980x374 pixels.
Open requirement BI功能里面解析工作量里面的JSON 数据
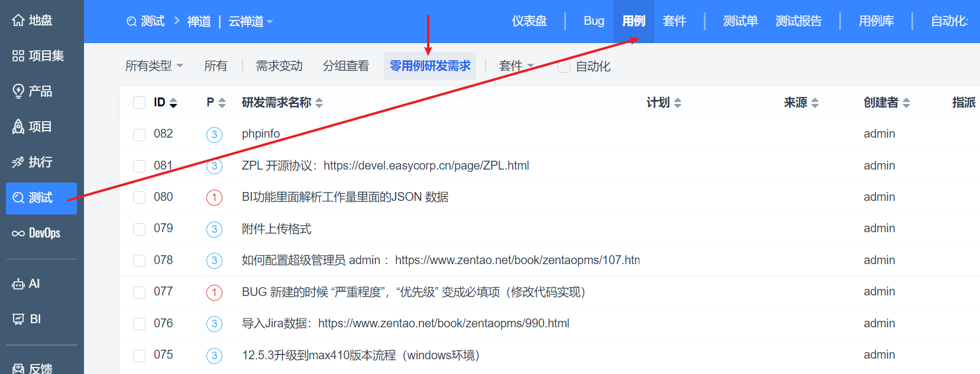pyautogui.click(x=345, y=197)
